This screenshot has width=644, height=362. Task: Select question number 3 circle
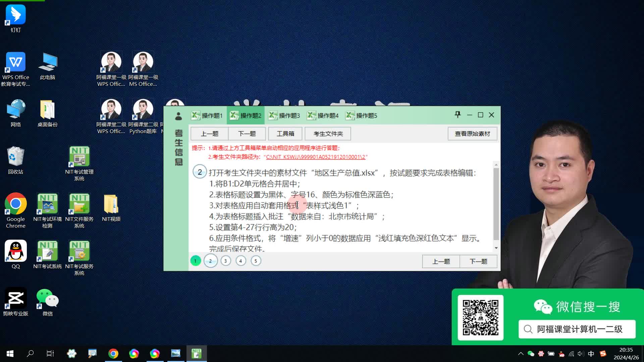pyautogui.click(x=225, y=261)
